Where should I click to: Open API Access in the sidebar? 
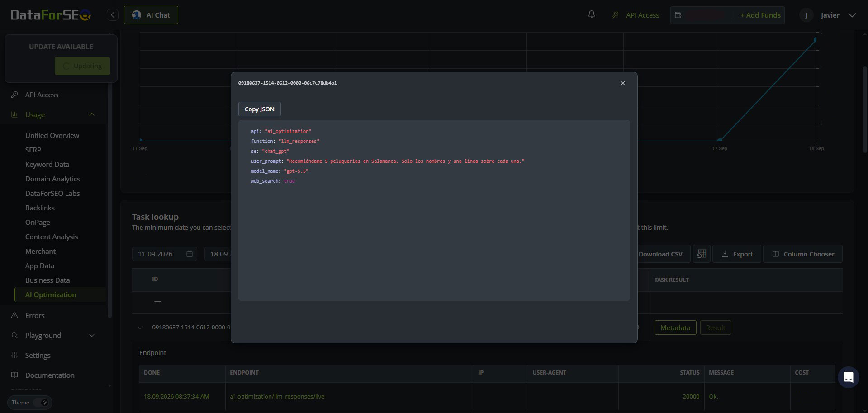click(42, 95)
